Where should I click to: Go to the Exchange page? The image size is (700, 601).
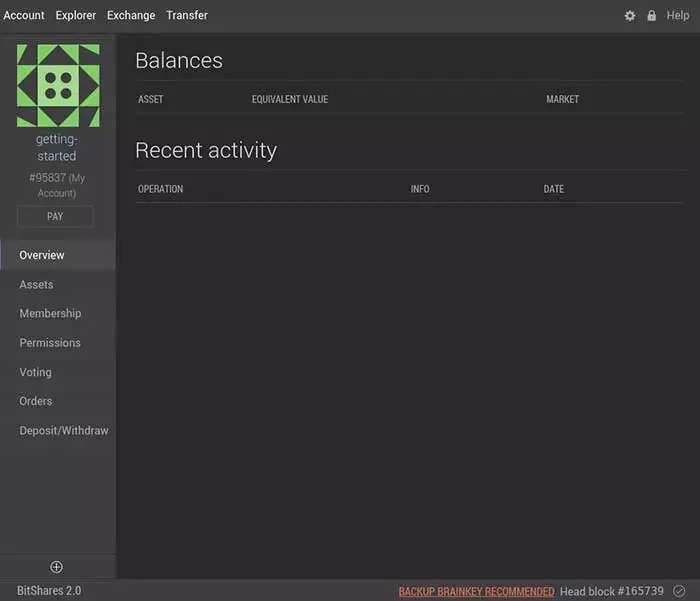[131, 15]
